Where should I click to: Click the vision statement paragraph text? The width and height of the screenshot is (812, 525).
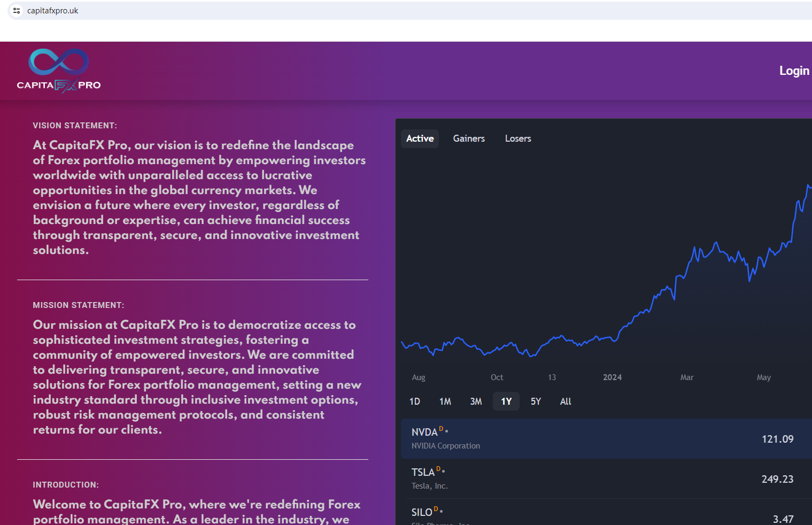click(x=199, y=197)
